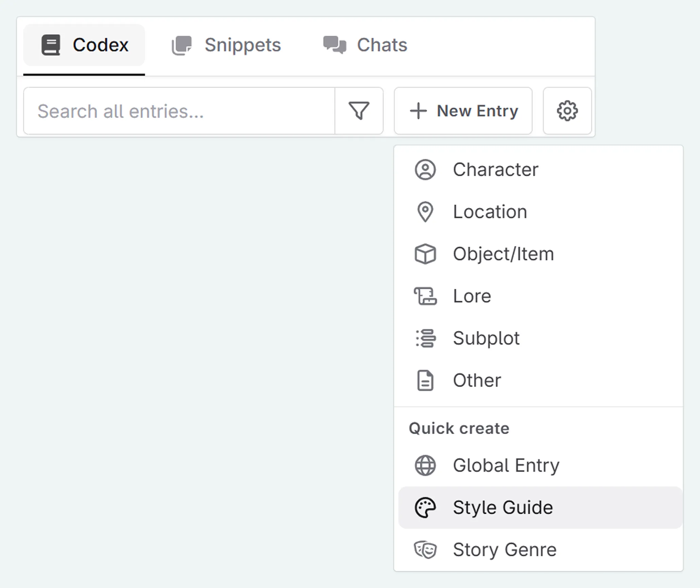This screenshot has height=588, width=700.
Task: Create a new Character entry
Action: pyautogui.click(x=495, y=170)
